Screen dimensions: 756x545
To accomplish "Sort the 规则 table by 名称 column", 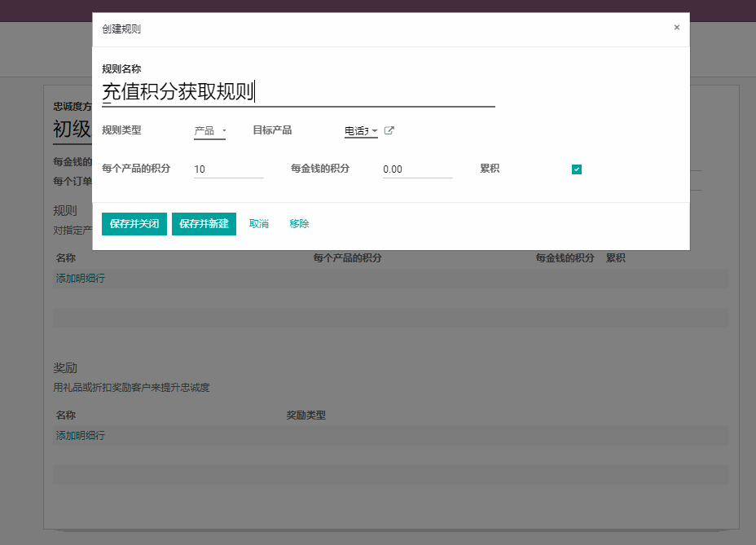I will (x=66, y=258).
